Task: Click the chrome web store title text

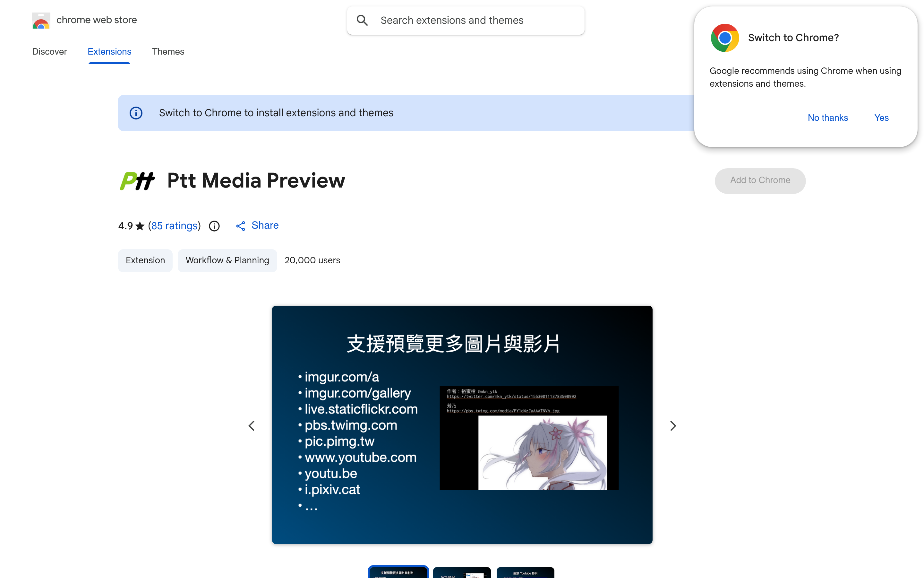Action: [97, 20]
